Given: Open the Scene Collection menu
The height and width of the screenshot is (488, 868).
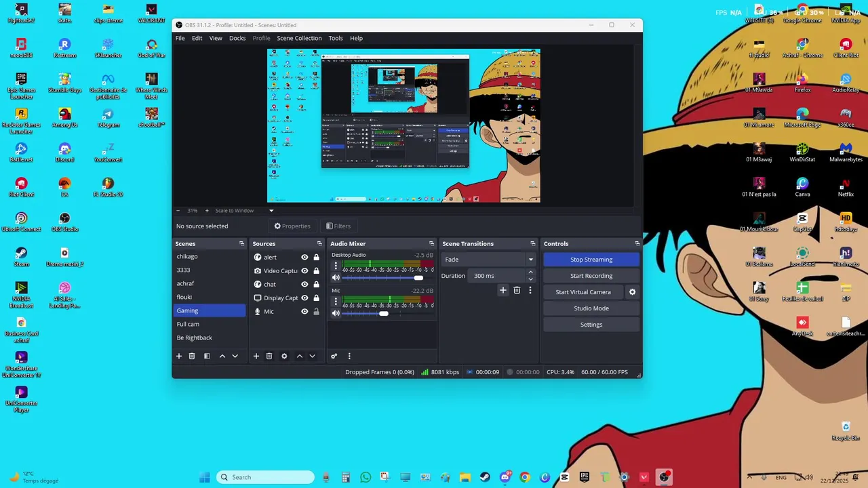Looking at the screenshot, I should 299,38.
